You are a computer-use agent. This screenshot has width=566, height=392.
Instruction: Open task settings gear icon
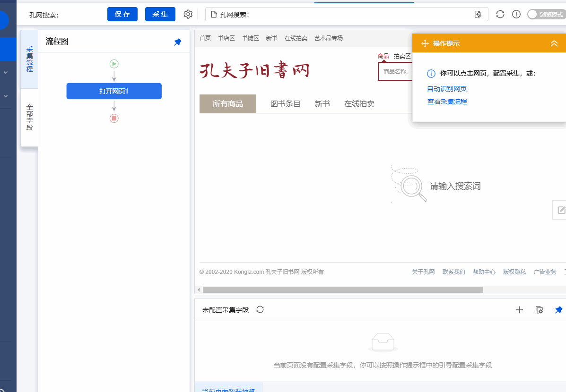tap(188, 14)
